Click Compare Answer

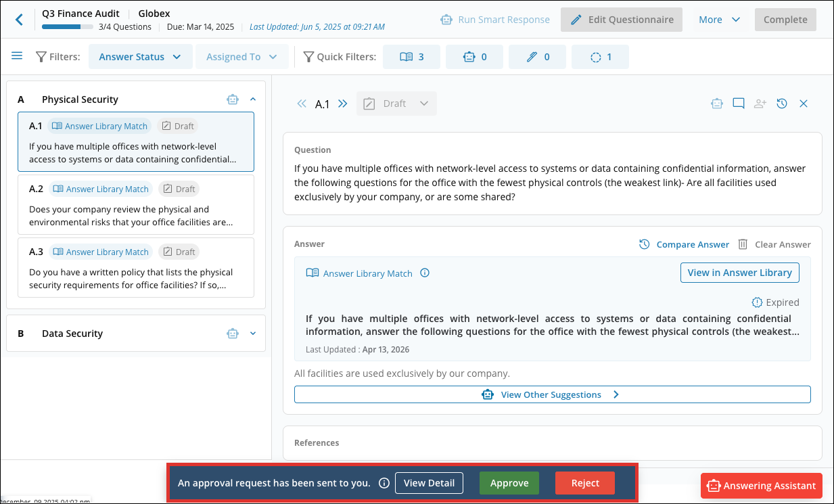(x=684, y=244)
